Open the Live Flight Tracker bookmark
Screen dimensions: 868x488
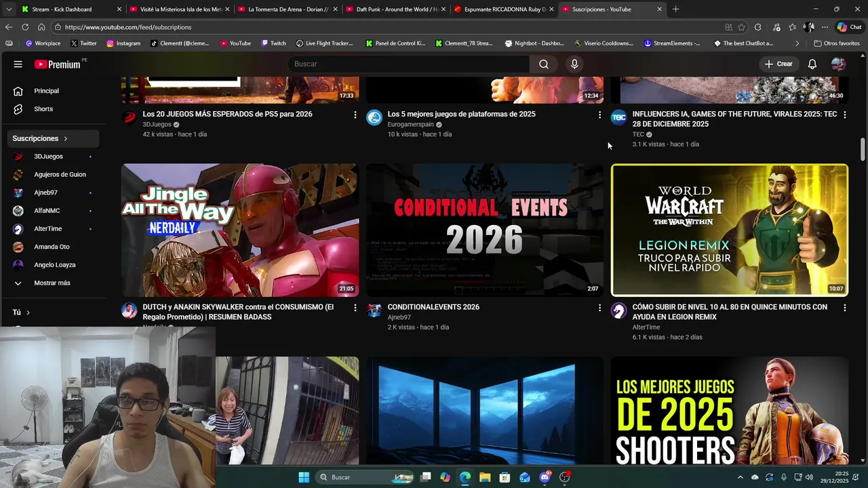(x=325, y=43)
